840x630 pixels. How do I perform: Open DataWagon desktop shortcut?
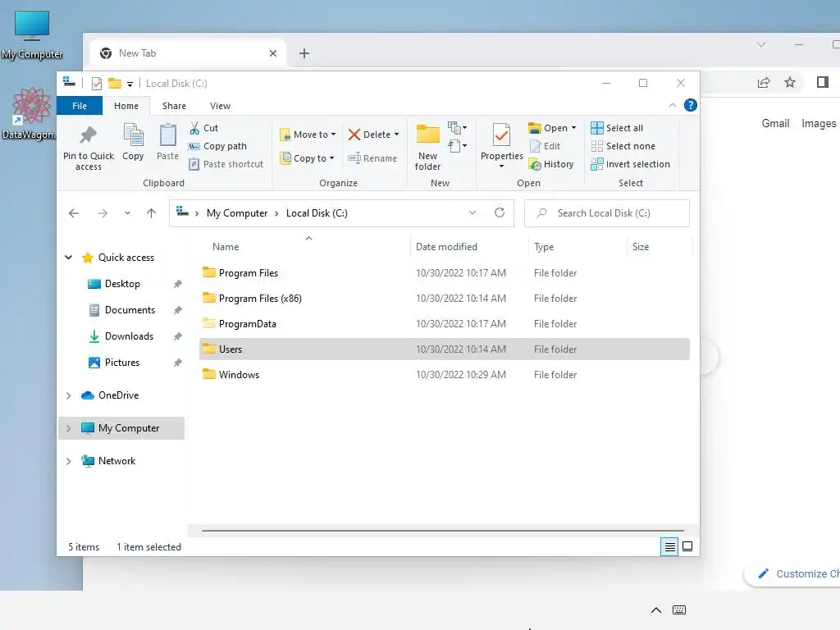pos(30,113)
